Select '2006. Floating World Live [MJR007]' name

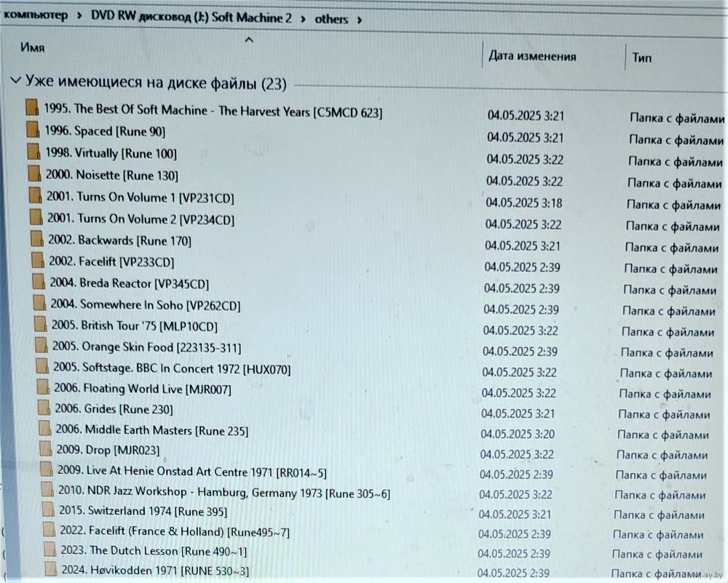[143, 389]
